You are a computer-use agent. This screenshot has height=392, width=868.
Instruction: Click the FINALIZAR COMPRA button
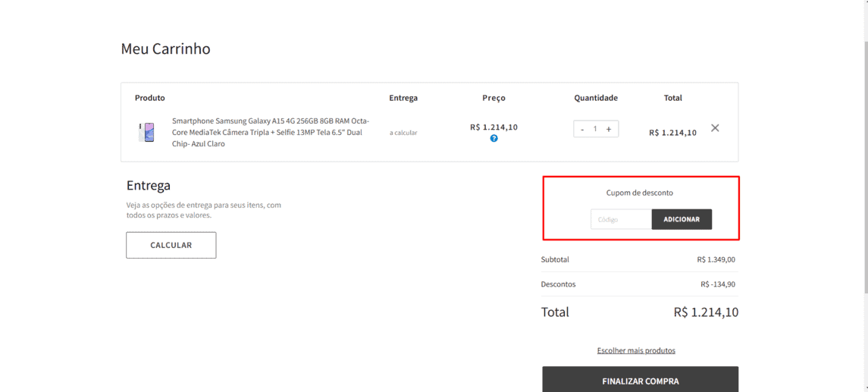coord(641,379)
